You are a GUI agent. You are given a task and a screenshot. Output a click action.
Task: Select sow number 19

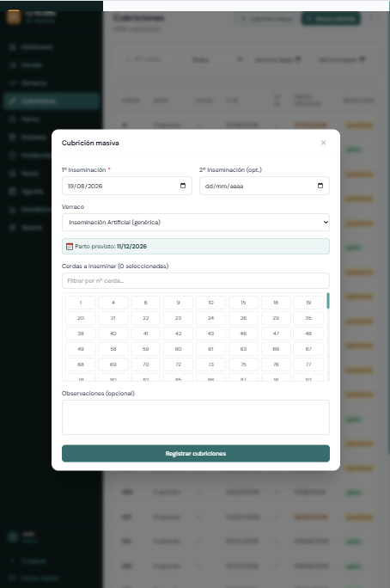(308, 303)
